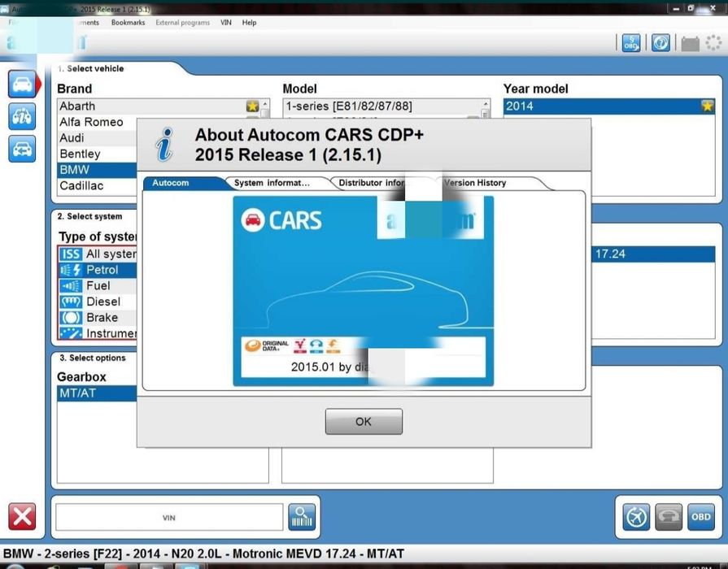Image resolution: width=728 pixels, height=569 pixels.
Task: Select BMW in Brand list
Action: point(98,170)
